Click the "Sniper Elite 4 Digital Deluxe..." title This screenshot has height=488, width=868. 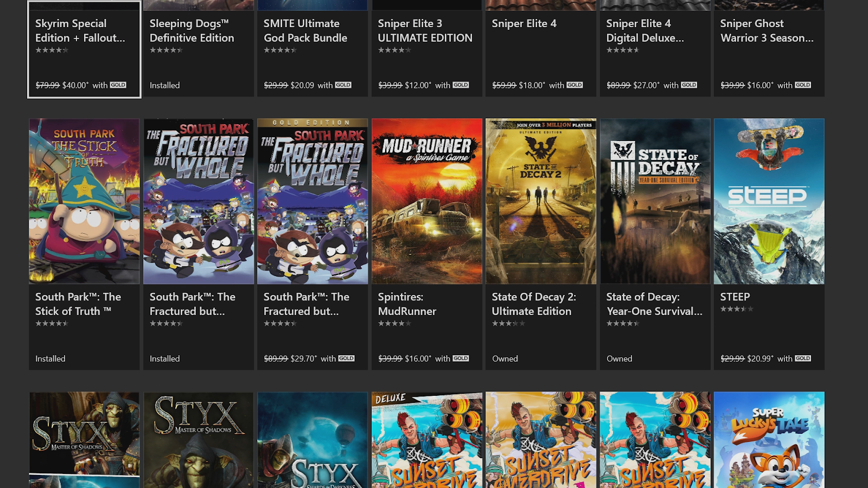point(645,31)
